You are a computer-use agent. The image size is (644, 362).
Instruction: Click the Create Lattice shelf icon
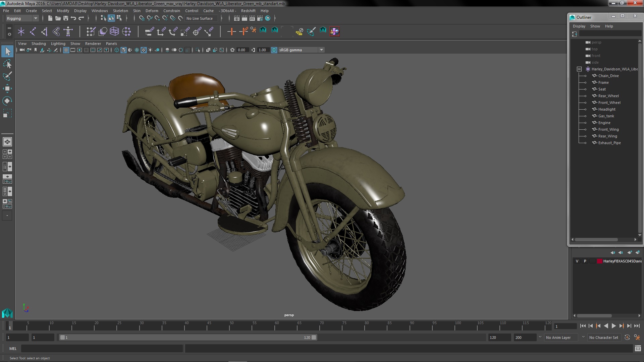coord(114,32)
